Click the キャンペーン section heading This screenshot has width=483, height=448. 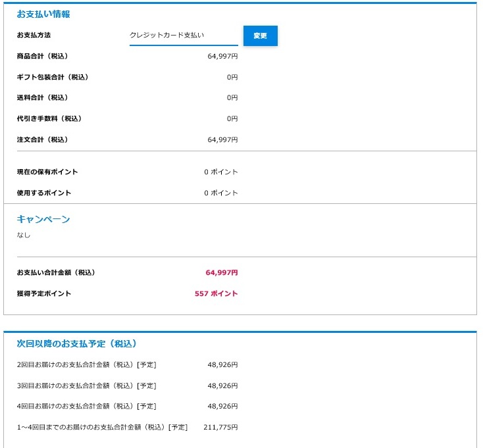pyautogui.click(x=43, y=219)
